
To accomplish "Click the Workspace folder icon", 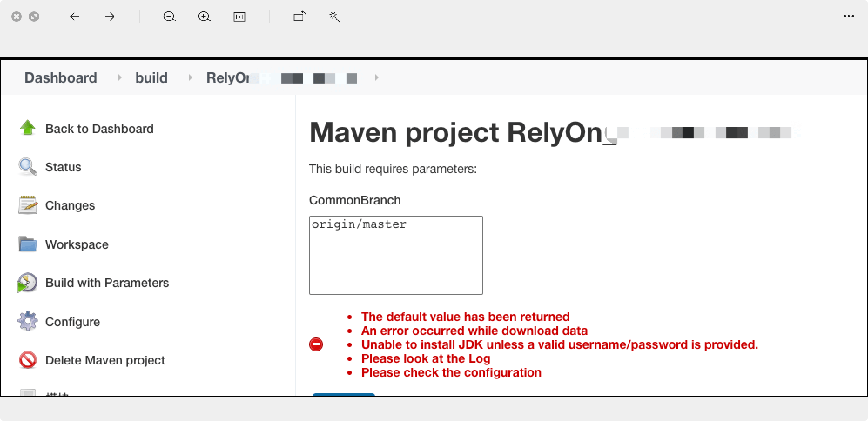I will click(x=27, y=244).
